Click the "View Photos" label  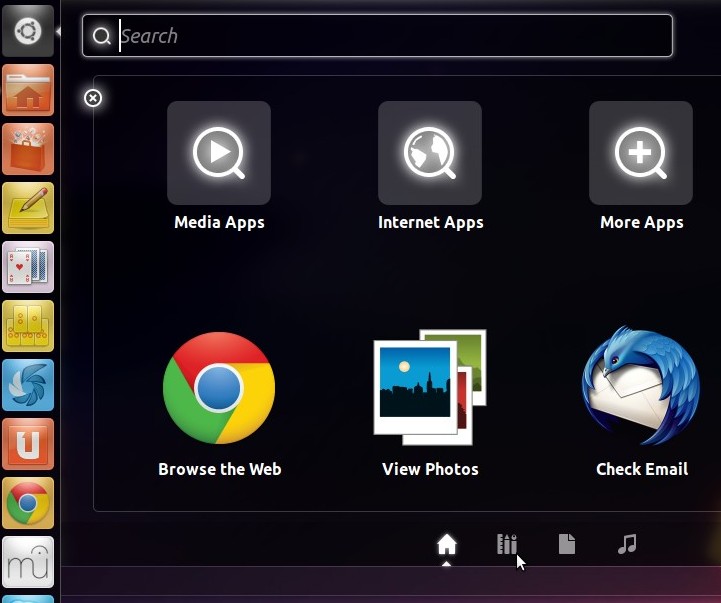[x=430, y=469]
